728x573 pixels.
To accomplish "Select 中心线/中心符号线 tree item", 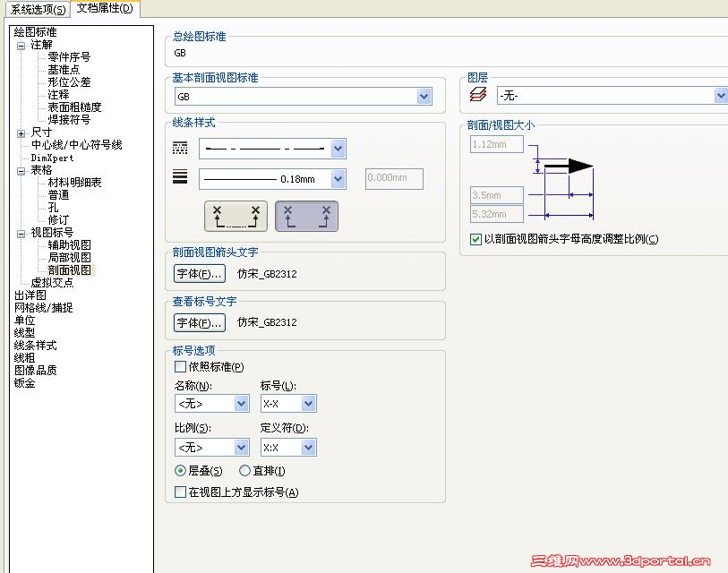I will point(76,145).
